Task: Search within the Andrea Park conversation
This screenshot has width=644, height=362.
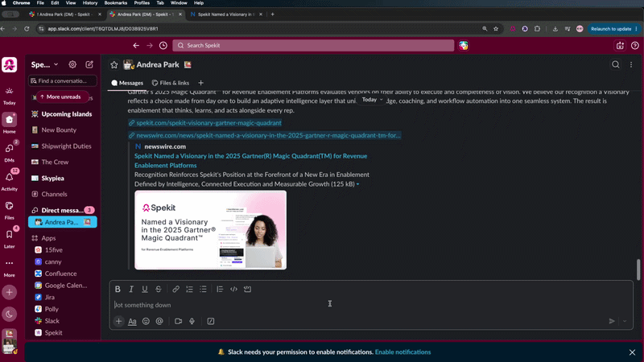Action: [x=615, y=64]
